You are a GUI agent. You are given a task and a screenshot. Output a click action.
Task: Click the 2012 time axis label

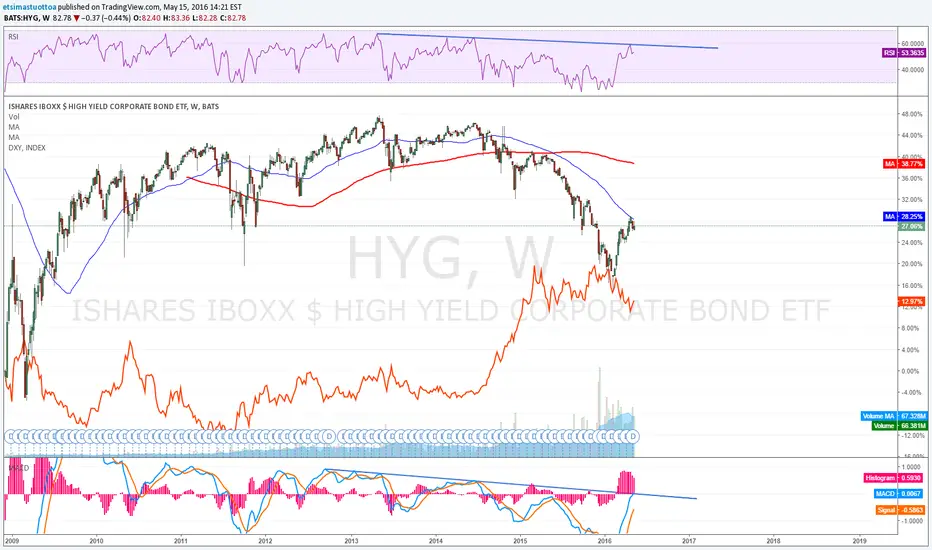pyautogui.click(x=265, y=541)
